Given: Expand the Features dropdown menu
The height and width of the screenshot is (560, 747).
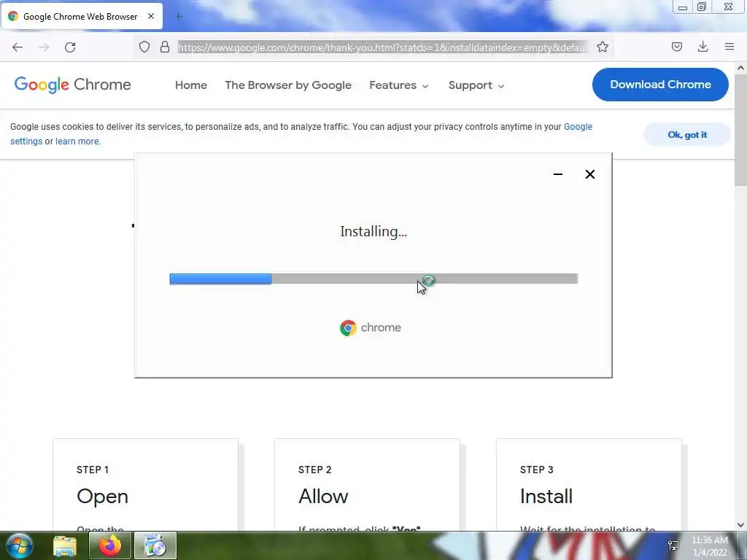Looking at the screenshot, I should (399, 85).
